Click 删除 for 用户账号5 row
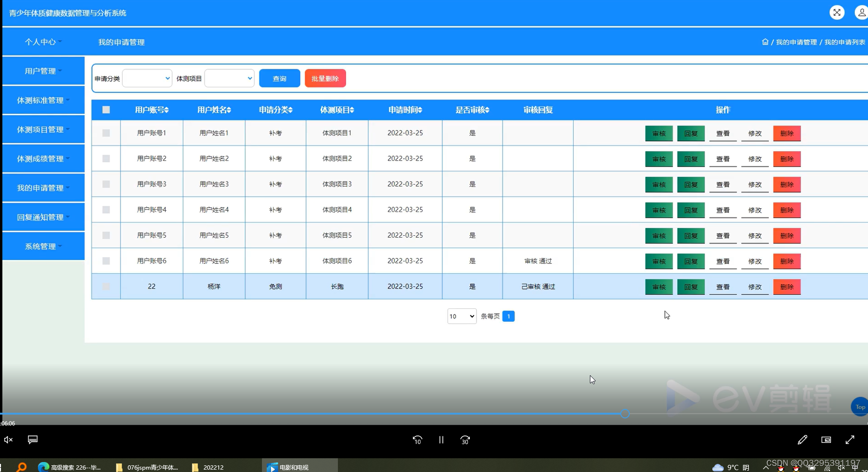Viewport: 868px width, 472px height. coord(787,236)
